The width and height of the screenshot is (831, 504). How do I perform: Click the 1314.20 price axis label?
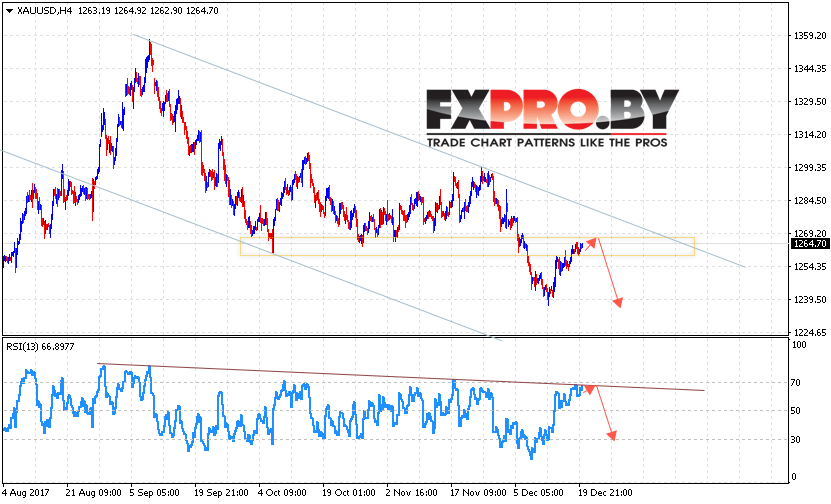809,135
